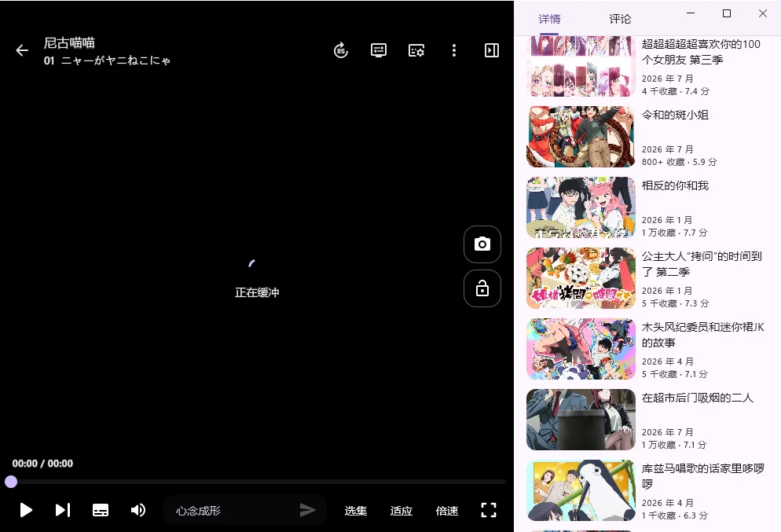
Task: Open the 适应 video fit options
Action: point(401,511)
